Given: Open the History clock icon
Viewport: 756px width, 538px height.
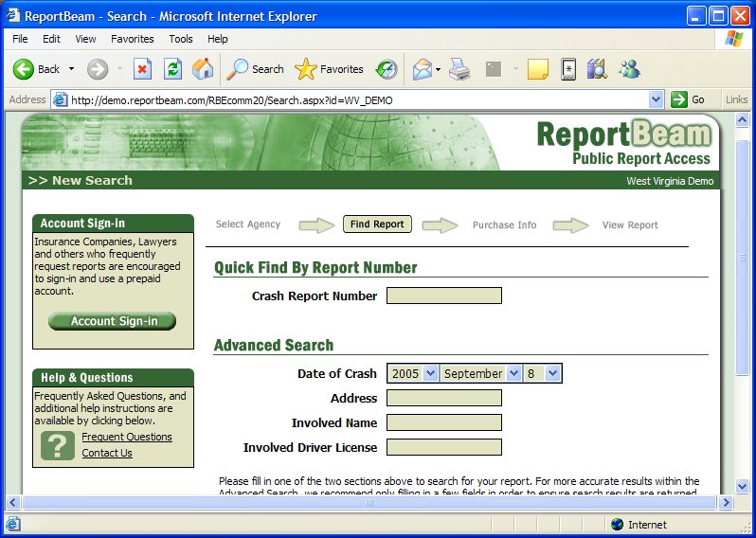Looking at the screenshot, I should [387, 69].
